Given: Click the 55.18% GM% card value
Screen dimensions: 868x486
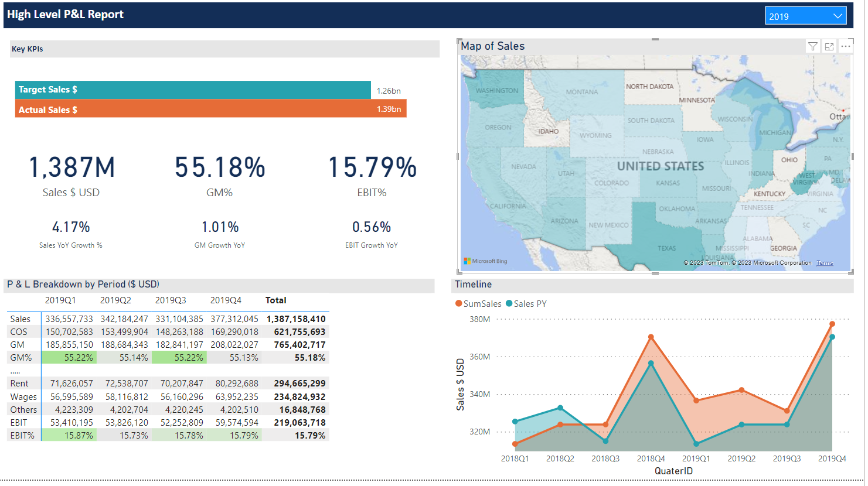Looking at the screenshot, I should click(220, 167).
